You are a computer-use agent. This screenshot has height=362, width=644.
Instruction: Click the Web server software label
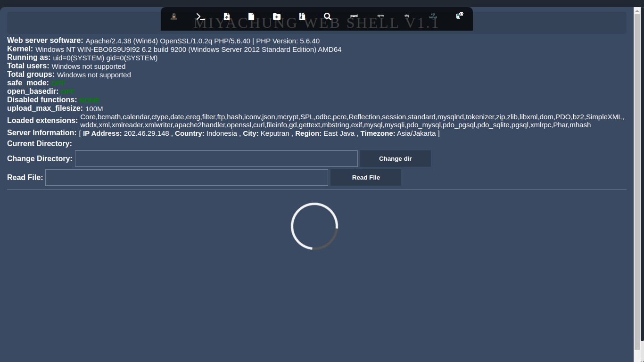click(x=45, y=41)
